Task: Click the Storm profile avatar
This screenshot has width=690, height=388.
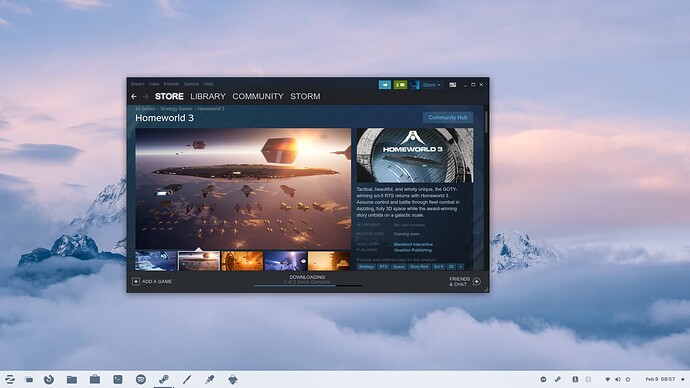Action: [x=415, y=85]
